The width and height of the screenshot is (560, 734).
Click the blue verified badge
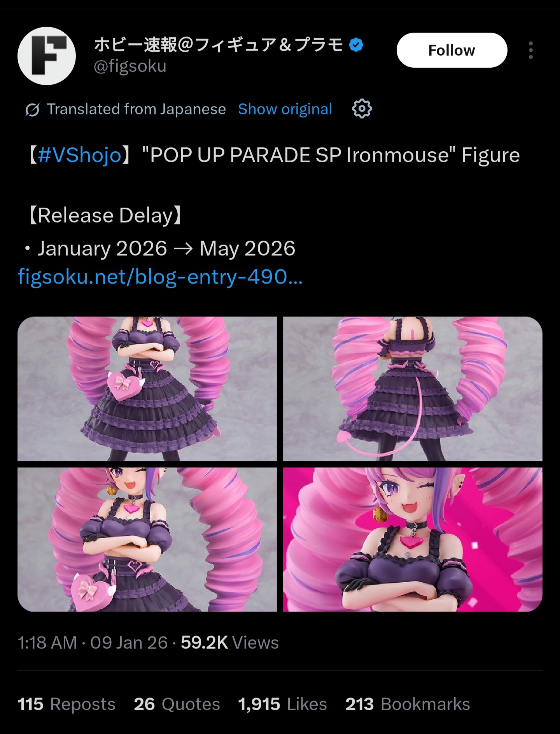pyautogui.click(x=356, y=45)
